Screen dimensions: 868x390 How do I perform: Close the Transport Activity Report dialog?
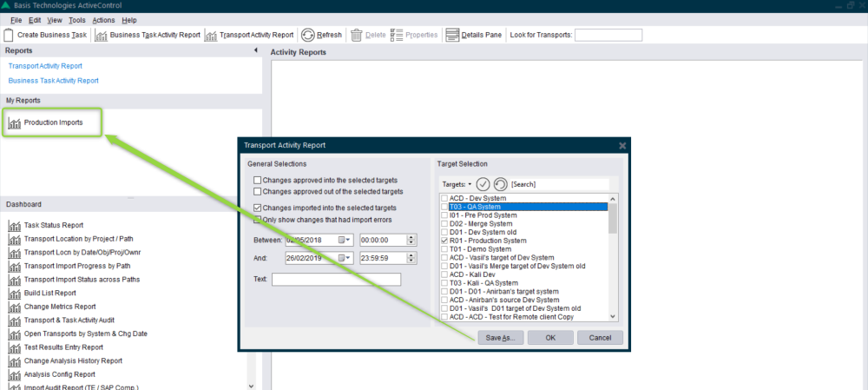click(x=622, y=145)
